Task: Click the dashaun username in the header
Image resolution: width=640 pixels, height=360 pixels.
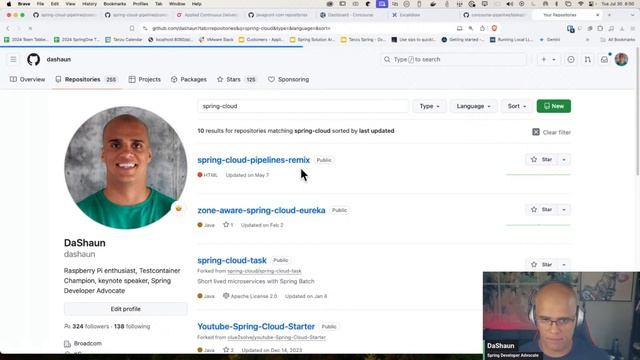Action: [59, 60]
